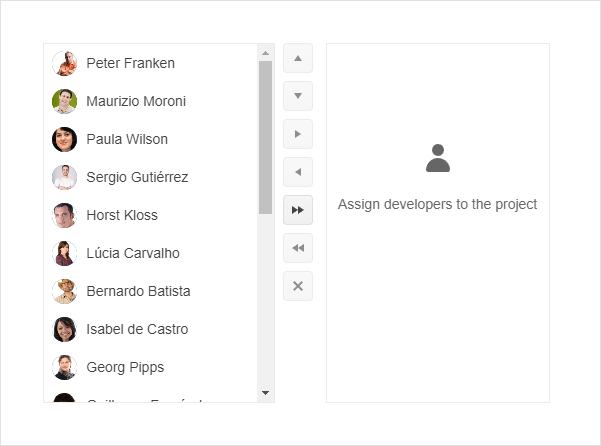The height and width of the screenshot is (446, 601).
Task: Select Horst Kloss list entry
Action: tap(151, 215)
